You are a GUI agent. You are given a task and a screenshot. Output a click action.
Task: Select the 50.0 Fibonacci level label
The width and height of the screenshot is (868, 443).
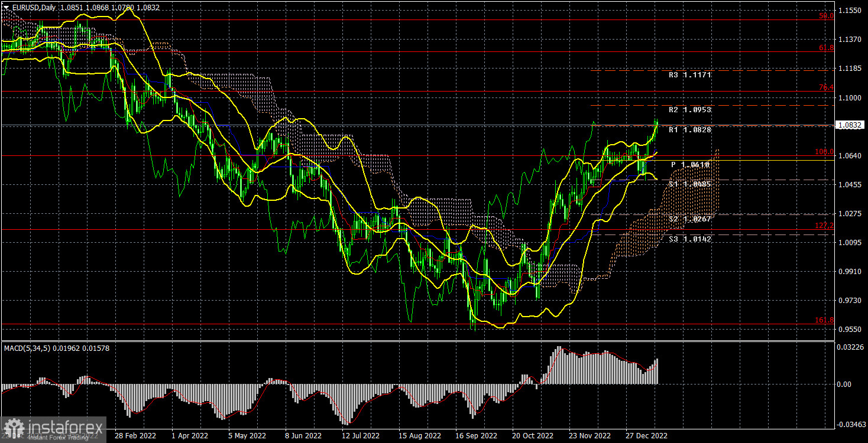[x=826, y=16]
